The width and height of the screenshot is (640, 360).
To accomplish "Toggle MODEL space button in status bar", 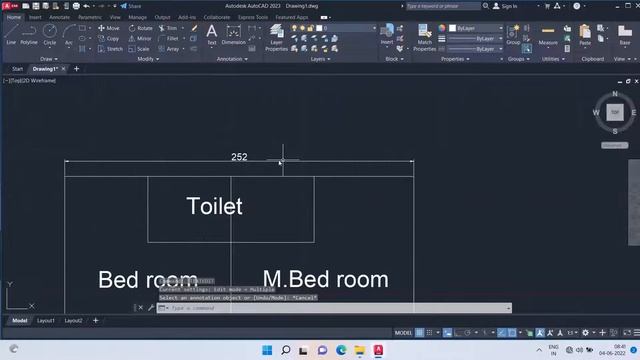I will [403, 333].
